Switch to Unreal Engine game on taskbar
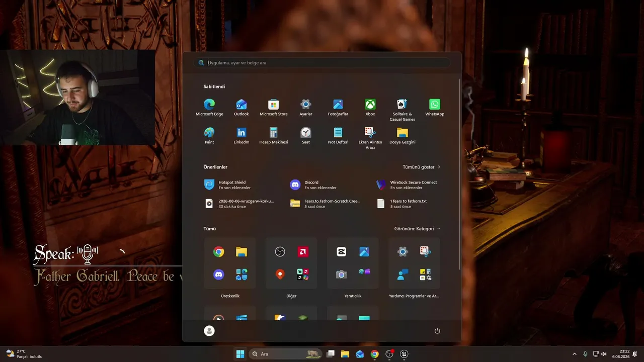644x362 pixels. (x=404, y=354)
